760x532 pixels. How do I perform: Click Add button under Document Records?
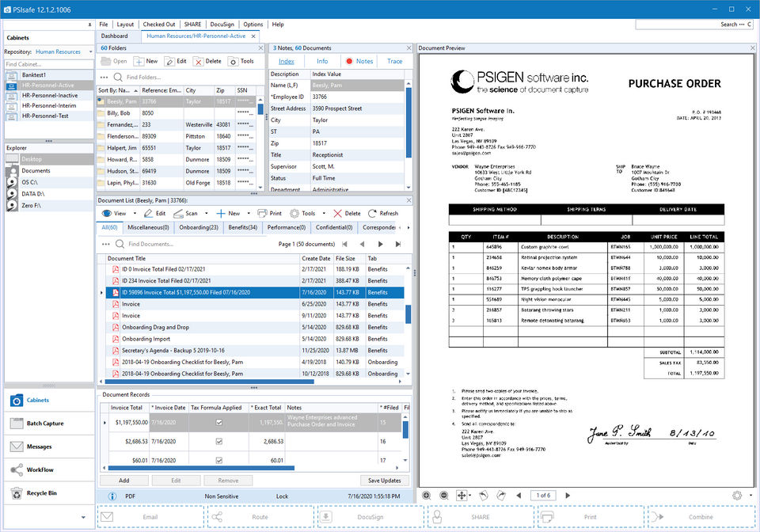point(123,481)
